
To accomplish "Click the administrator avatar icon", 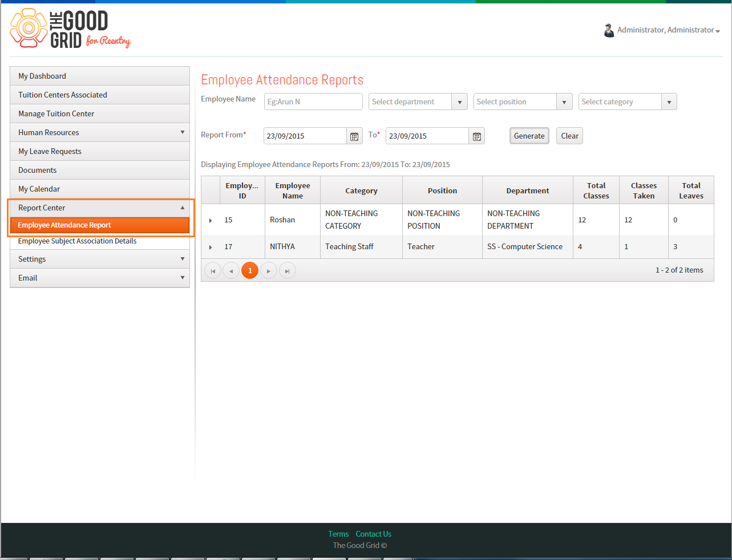I will [x=609, y=30].
